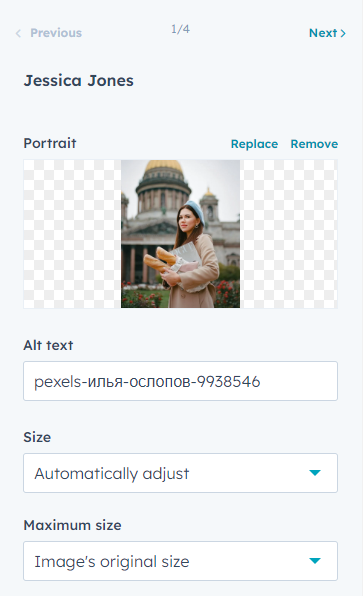Replace the portrait image
Image resolution: width=363 pixels, height=596 pixels.
254,144
